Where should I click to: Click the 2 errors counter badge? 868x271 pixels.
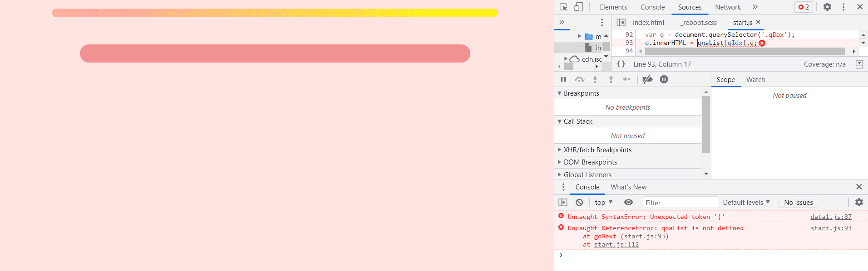pos(804,7)
